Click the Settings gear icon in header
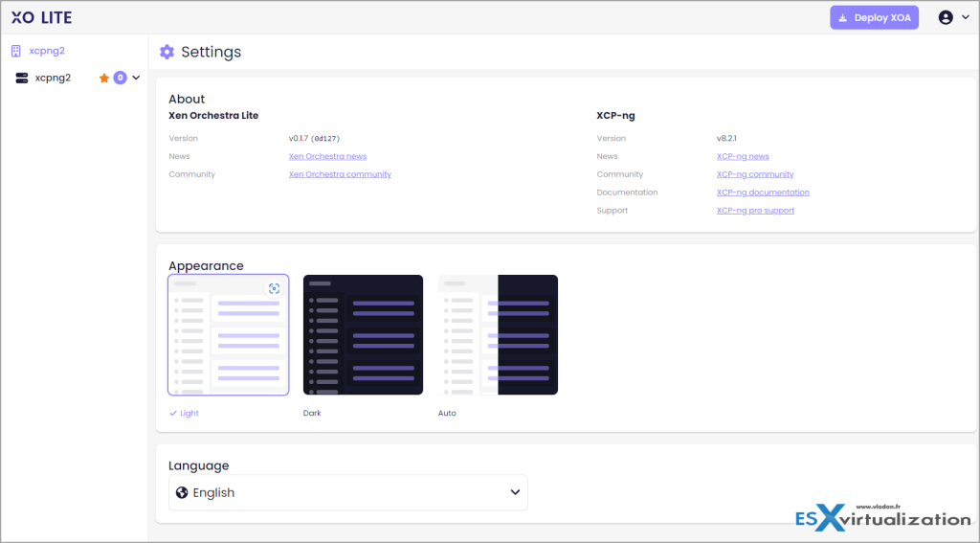 [x=167, y=52]
